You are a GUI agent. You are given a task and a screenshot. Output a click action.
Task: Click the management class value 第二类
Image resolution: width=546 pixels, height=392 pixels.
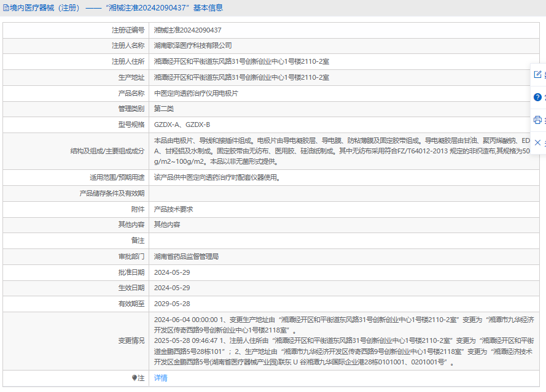pos(163,109)
